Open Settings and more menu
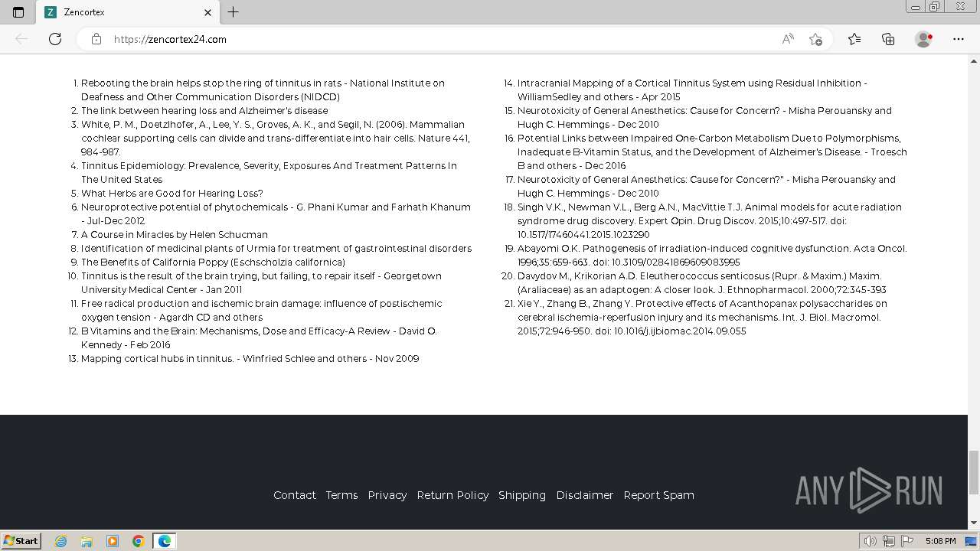The image size is (980, 551). (959, 39)
